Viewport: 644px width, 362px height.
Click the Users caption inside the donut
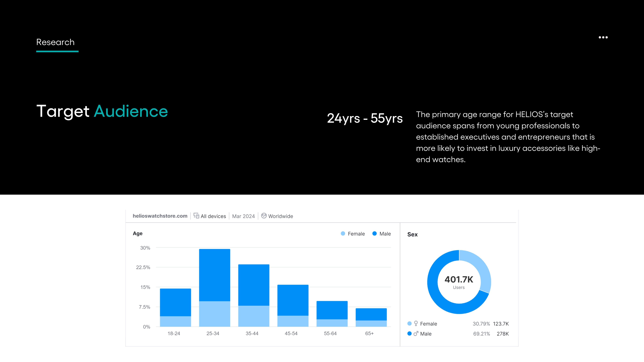[x=459, y=287]
